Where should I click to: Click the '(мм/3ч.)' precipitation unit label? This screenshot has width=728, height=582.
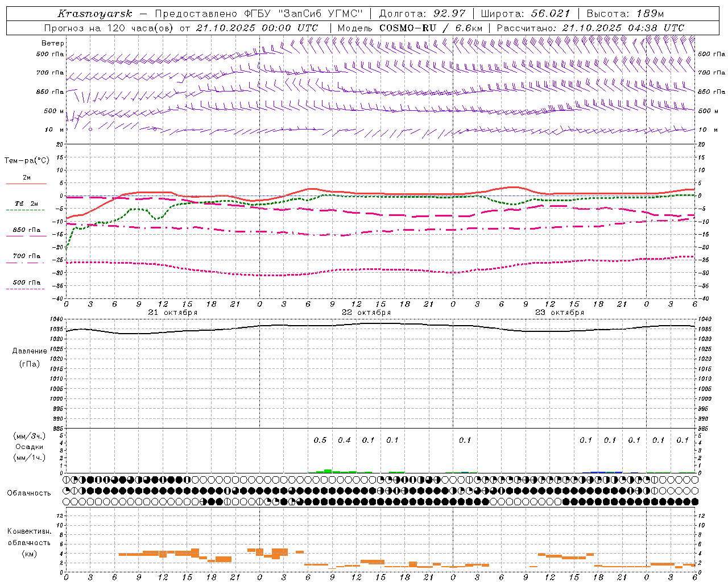click(30, 436)
